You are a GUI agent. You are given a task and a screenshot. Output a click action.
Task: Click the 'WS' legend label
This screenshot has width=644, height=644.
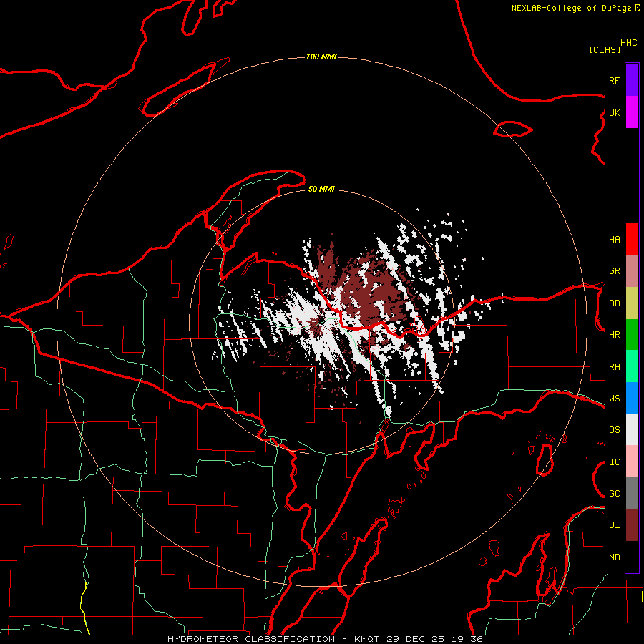[614, 399]
